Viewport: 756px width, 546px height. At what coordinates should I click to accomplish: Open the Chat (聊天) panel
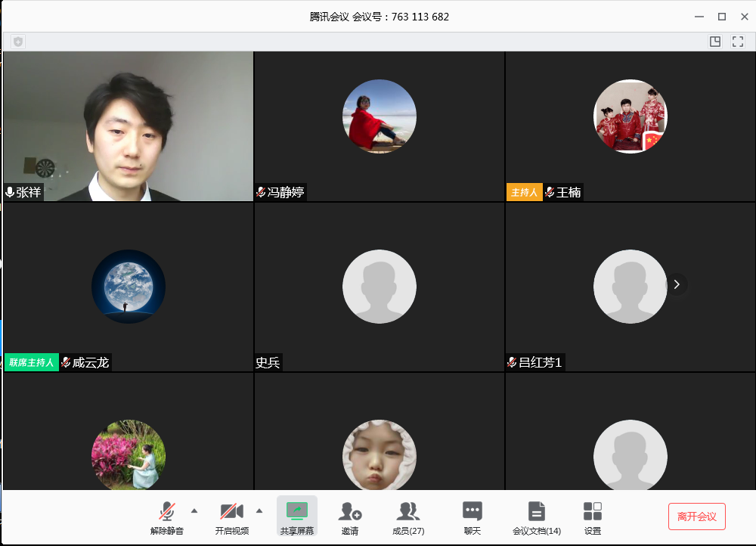coord(472,517)
